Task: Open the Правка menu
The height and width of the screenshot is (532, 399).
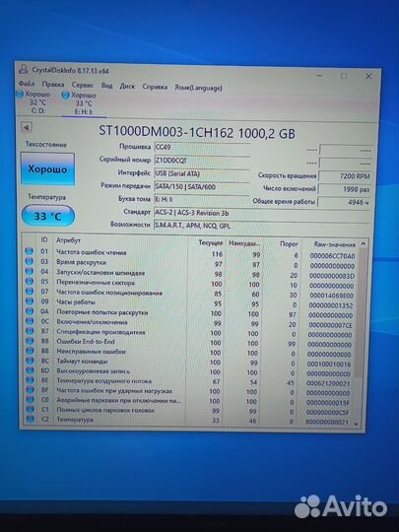Action: click(53, 84)
